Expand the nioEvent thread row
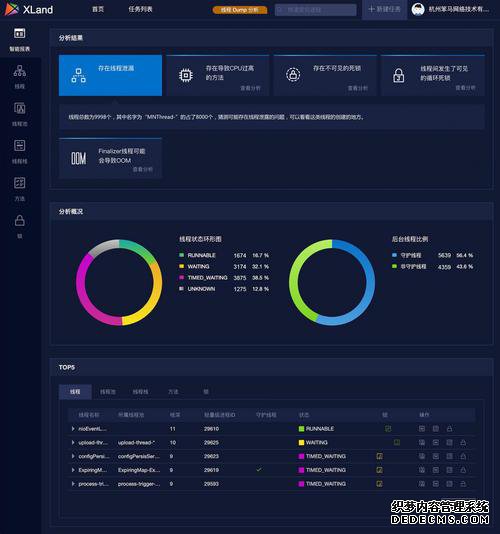The height and width of the screenshot is (534, 500). pos(73,429)
